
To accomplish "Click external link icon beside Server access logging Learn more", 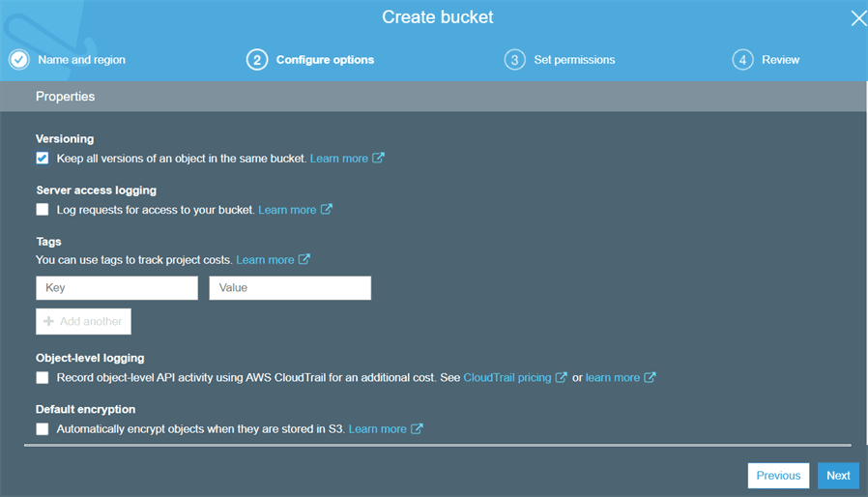I will pos(327,209).
